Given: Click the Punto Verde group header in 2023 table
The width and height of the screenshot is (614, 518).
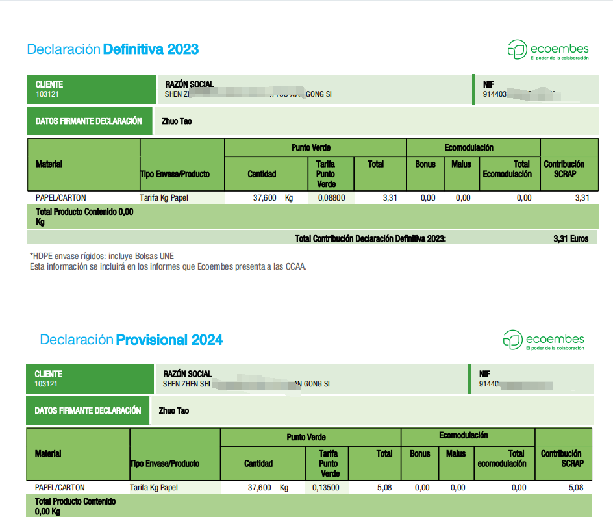Looking at the screenshot, I should (311, 148).
